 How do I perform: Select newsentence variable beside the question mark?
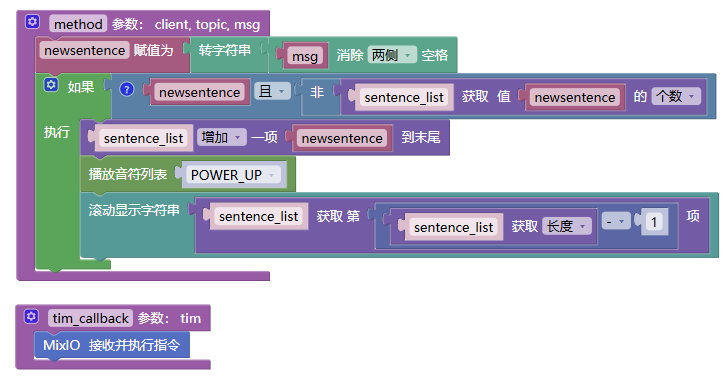(199, 92)
